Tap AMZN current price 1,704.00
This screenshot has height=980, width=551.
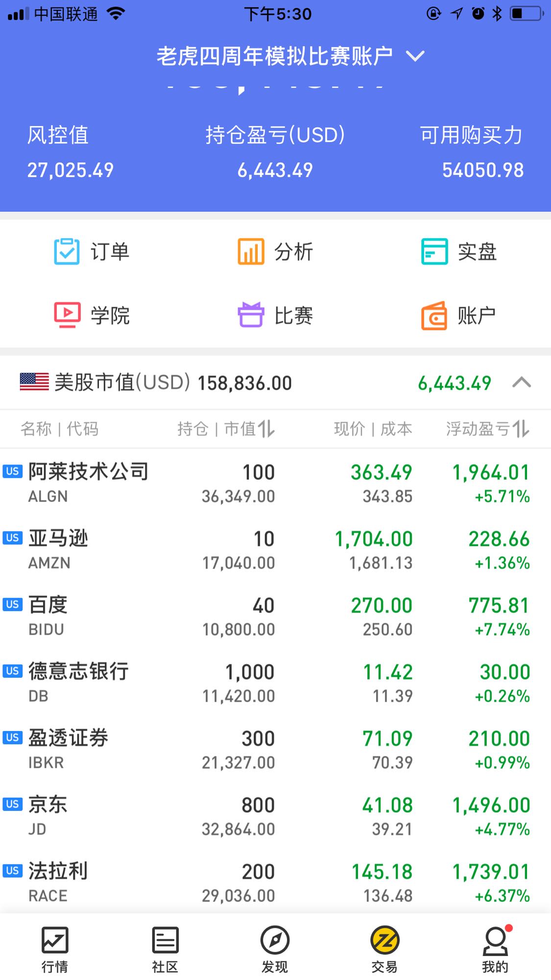point(374,539)
